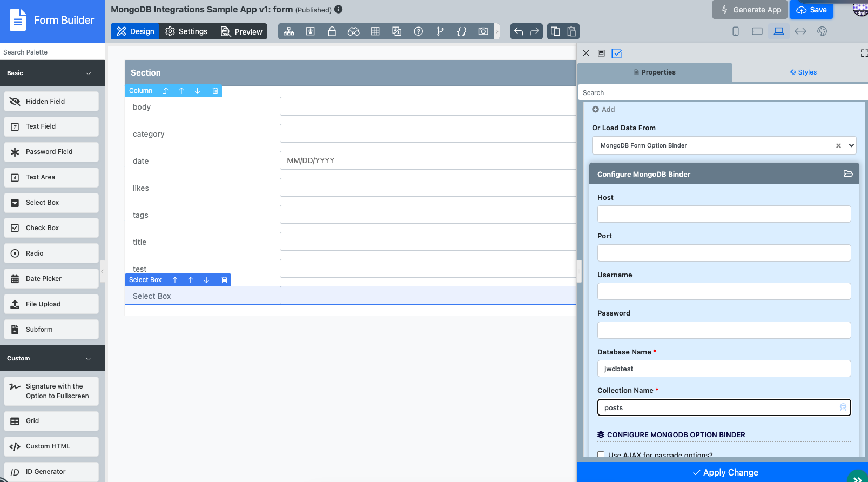The image size is (868, 482).
Task: Move the Select Box element up
Action: coord(190,280)
